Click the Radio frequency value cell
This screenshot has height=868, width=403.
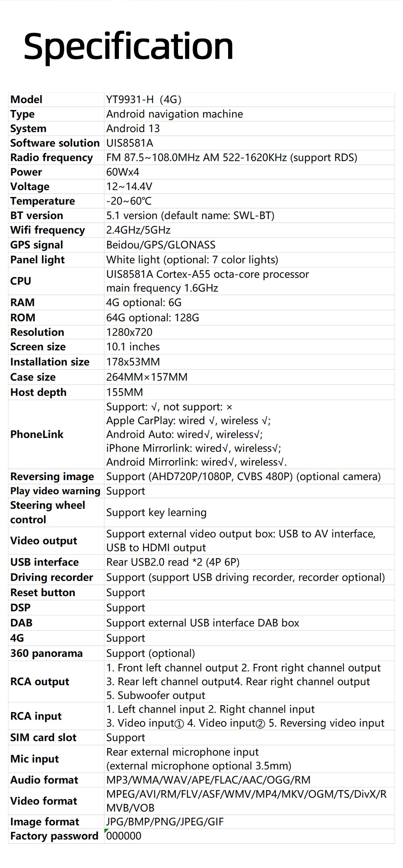click(232, 157)
